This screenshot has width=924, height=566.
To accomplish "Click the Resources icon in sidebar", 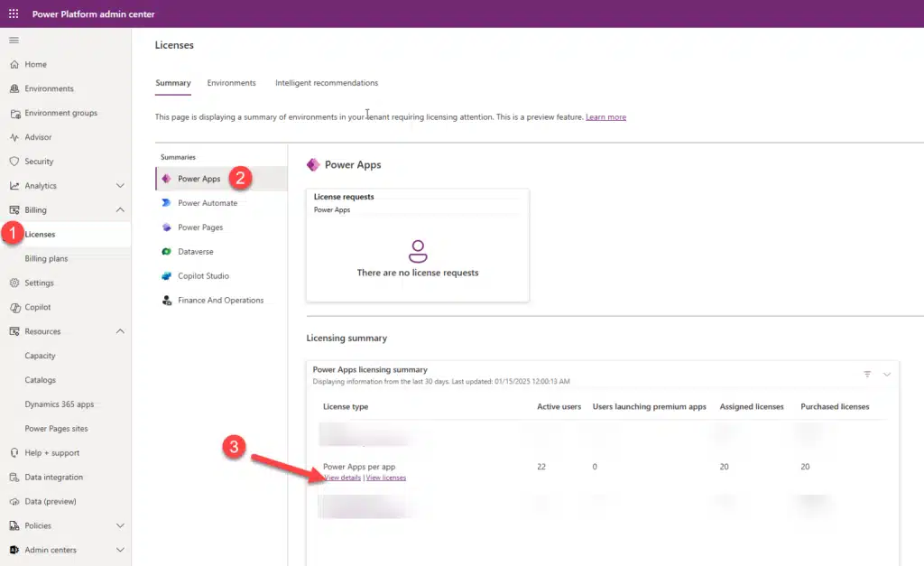I will pos(14,331).
